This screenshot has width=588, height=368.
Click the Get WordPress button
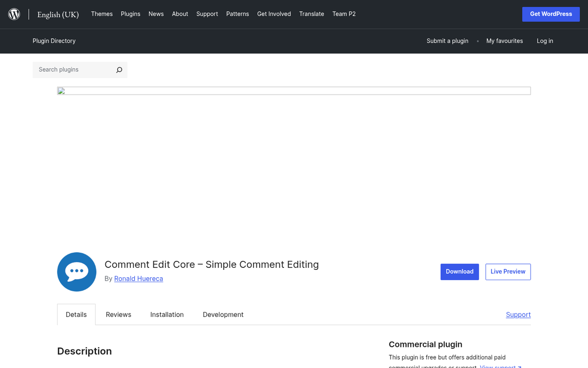tap(551, 14)
